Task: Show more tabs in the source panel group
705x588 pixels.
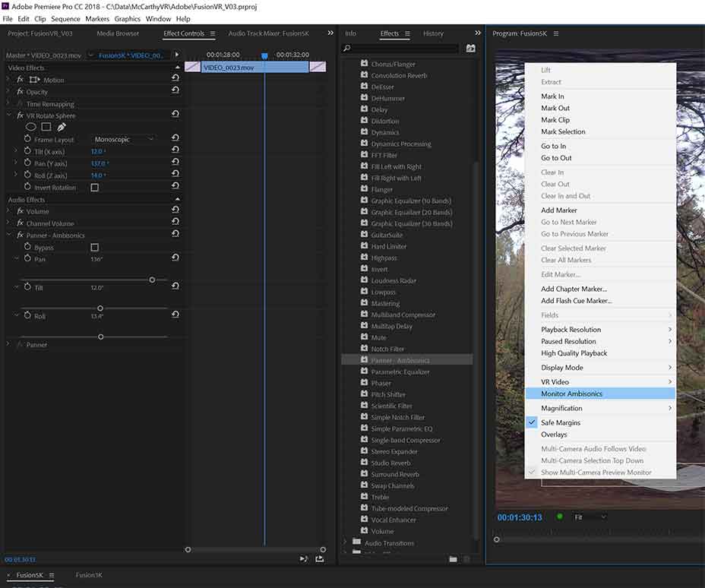Action: point(330,33)
